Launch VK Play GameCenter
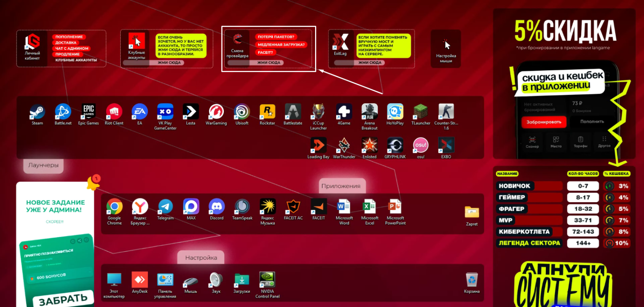 tap(165, 112)
